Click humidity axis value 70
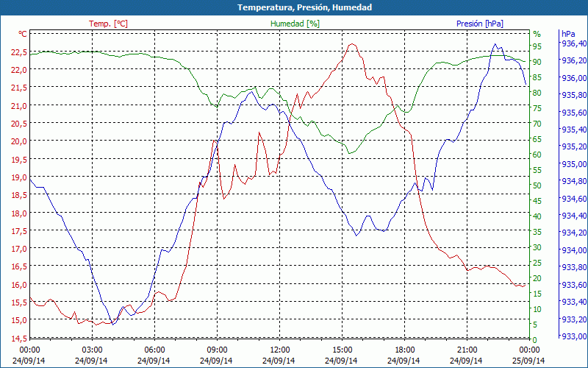This screenshot has height=368, width=588. tap(537, 124)
